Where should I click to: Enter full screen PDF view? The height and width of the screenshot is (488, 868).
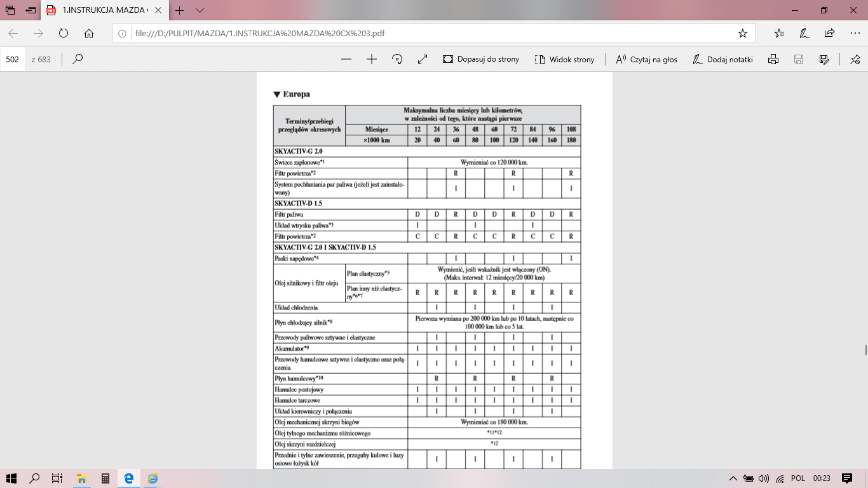point(423,59)
